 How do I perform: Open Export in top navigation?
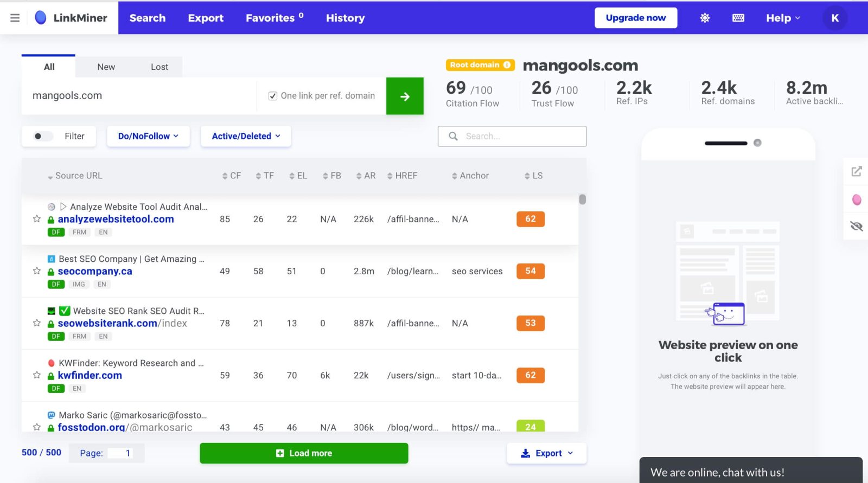(x=206, y=18)
